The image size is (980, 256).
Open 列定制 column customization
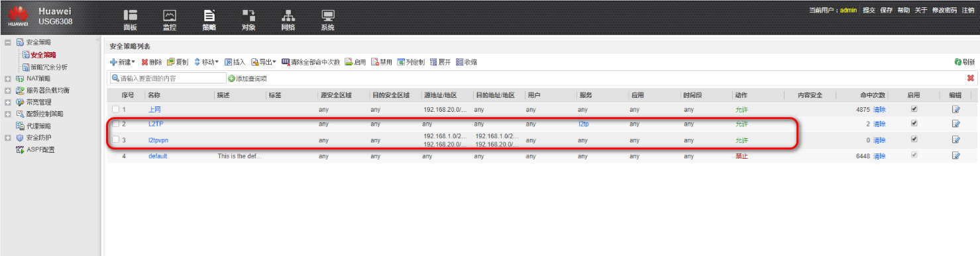pyautogui.click(x=410, y=62)
